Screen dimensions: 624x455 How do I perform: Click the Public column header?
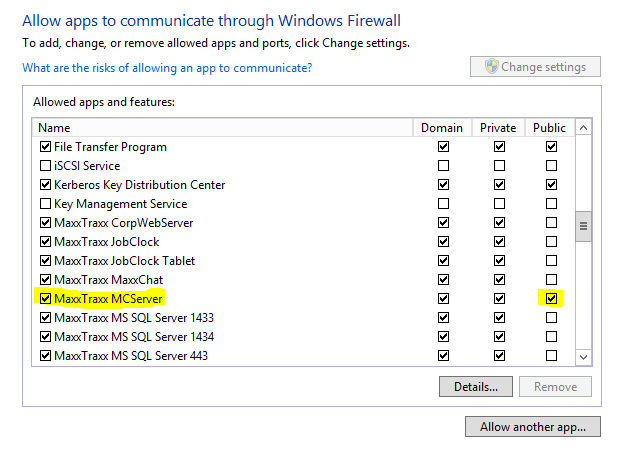549,127
